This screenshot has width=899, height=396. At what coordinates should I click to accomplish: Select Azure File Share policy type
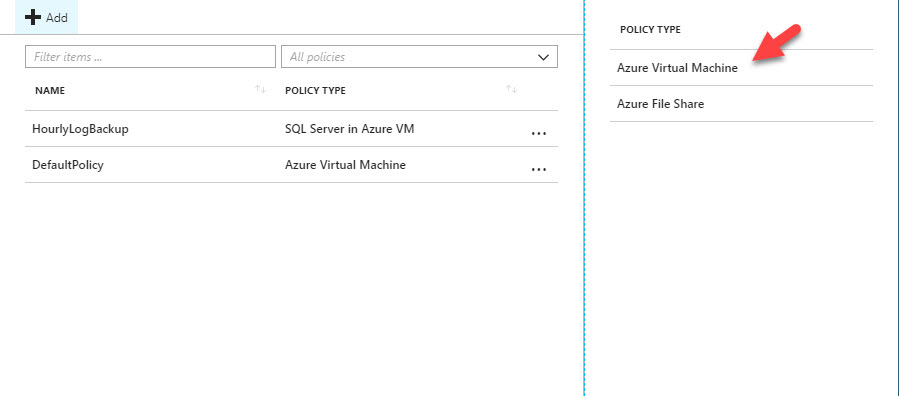pos(660,104)
